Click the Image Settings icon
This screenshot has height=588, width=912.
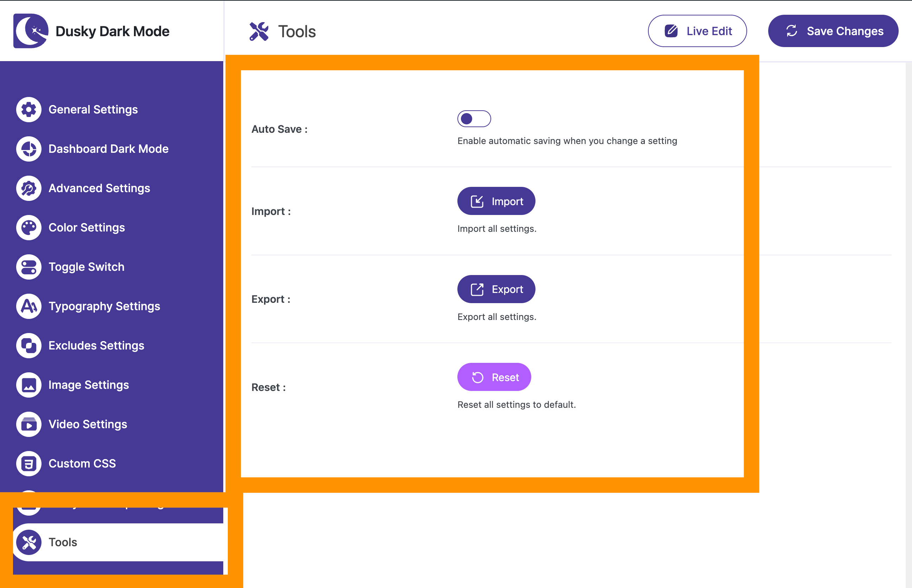tap(29, 385)
